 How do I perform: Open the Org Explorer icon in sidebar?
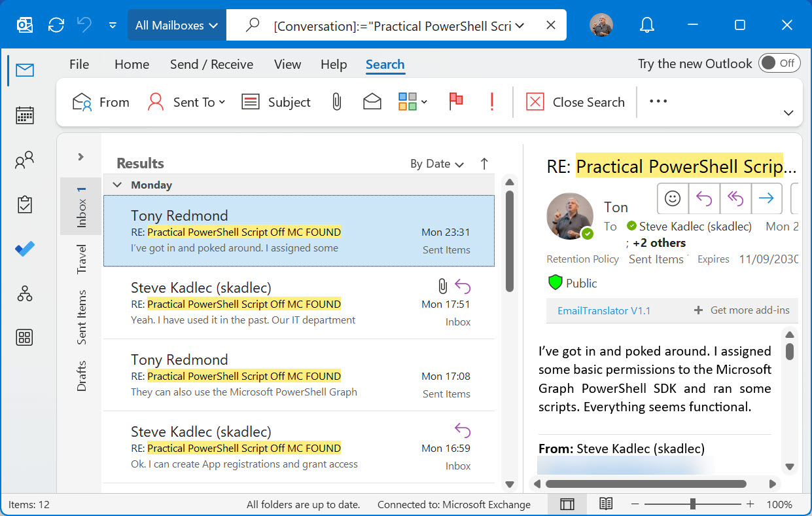(25, 293)
